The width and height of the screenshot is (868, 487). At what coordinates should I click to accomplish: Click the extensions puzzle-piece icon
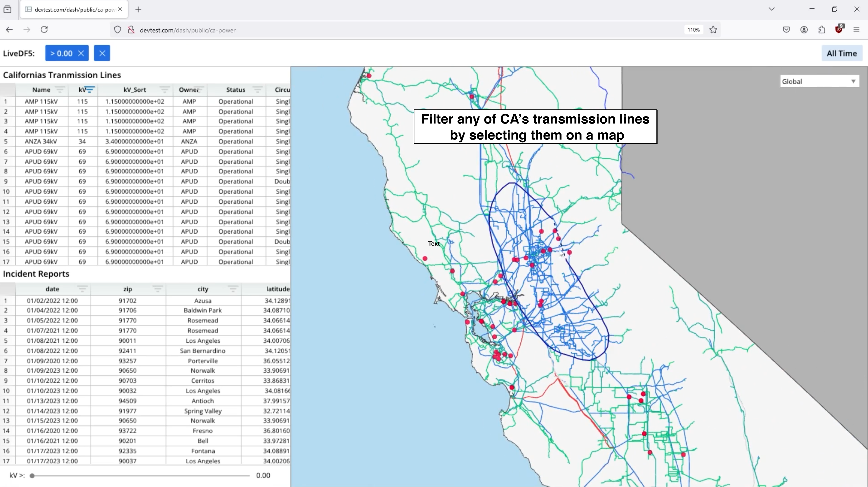pos(821,30)
